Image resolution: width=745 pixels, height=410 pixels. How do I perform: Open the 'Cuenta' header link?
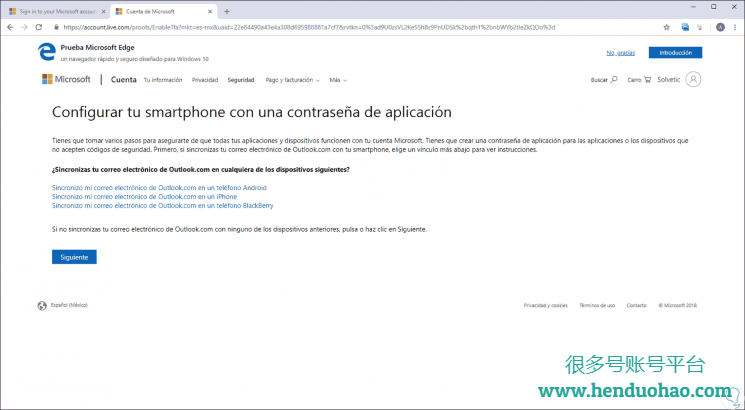pos(124,80)
